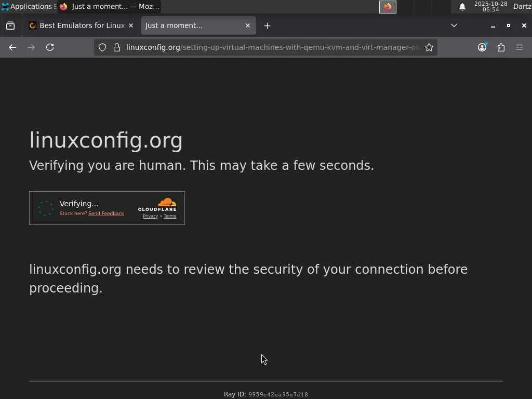Click the 'Dartz' user name in panel

(522, 6)
